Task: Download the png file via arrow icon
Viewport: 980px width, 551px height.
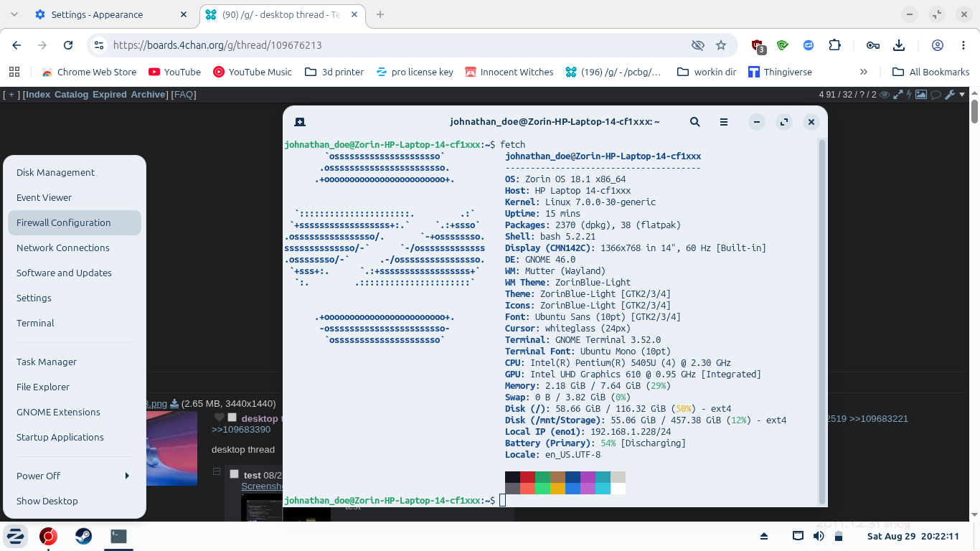Action: tap(174, 404)
